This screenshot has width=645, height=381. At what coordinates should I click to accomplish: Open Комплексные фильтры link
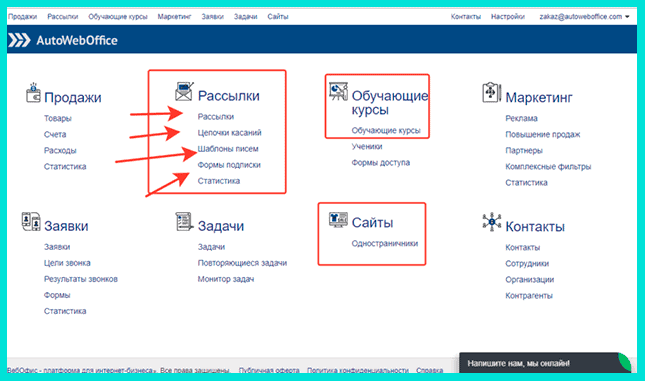point(548,167)
